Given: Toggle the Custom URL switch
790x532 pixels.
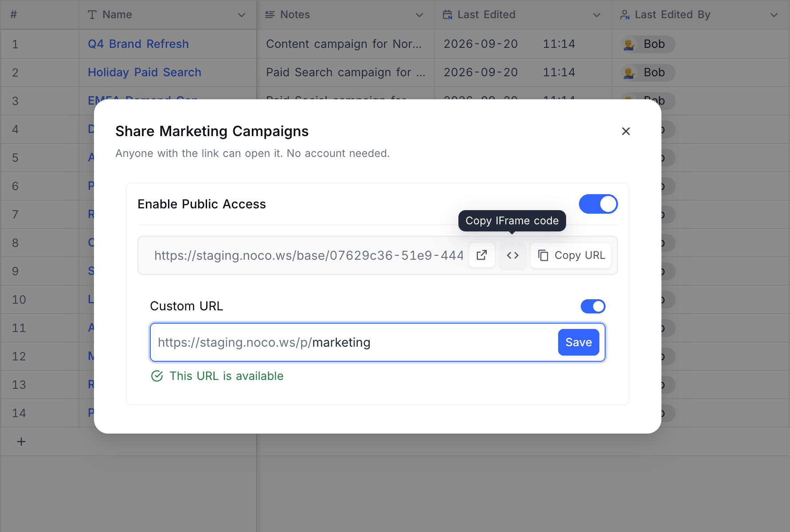Looking at the screenshot, I should point(593,306).
